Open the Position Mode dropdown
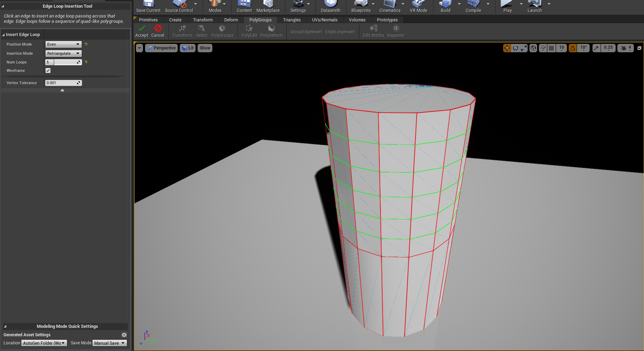The width and height of the screenshot is (644, 351). coord(63,44)
